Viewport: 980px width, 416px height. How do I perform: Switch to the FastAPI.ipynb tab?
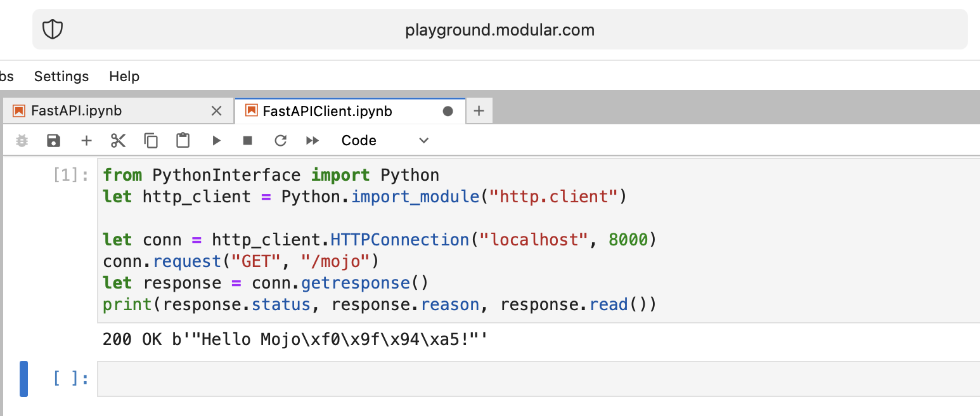(76, 111)
